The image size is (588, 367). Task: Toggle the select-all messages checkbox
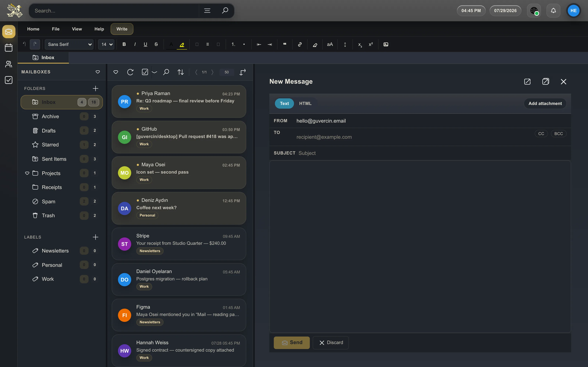145,72
